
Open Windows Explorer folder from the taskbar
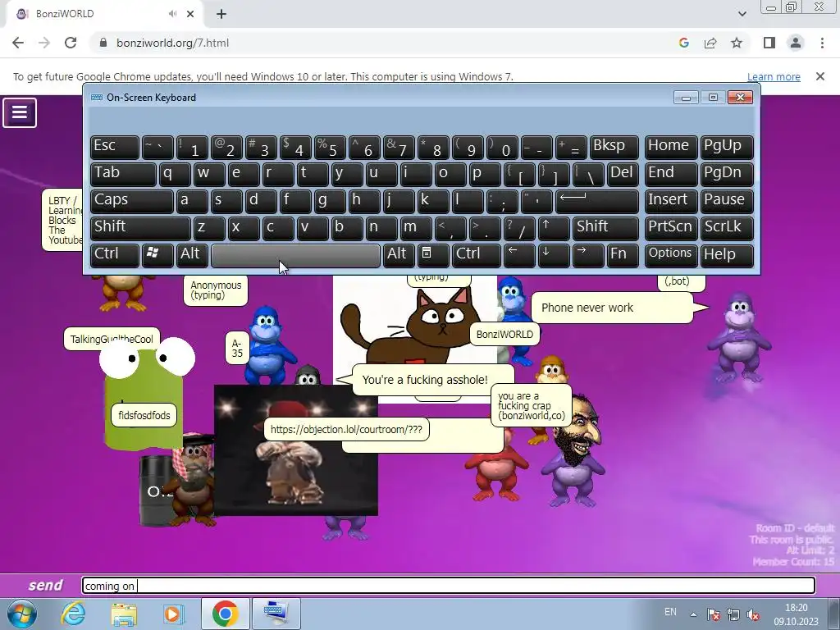pyautogui.click(x=124, y=614)
